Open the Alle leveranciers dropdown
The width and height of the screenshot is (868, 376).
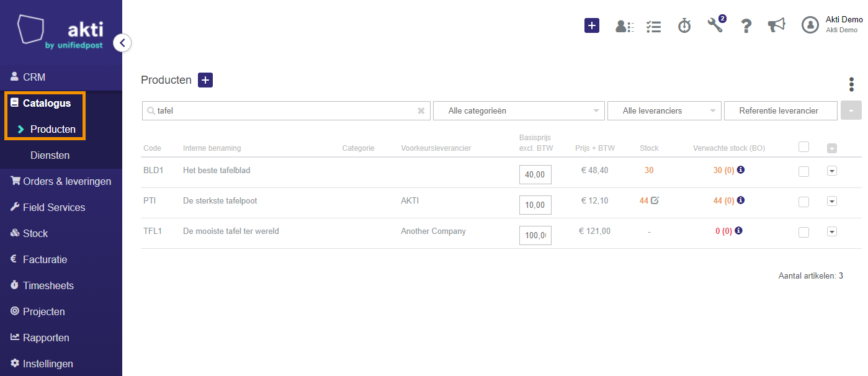pos(664,111)
